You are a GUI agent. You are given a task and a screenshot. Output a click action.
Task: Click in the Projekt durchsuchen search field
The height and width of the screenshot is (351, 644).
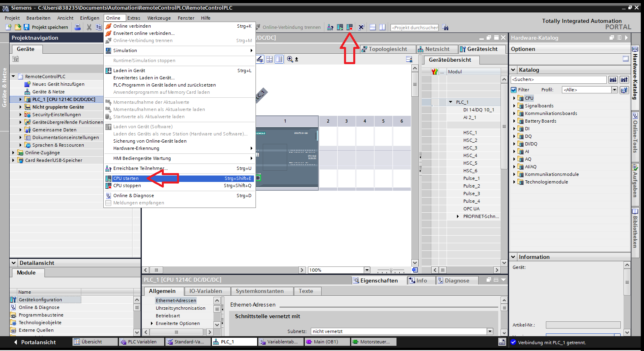coord(415,28)
